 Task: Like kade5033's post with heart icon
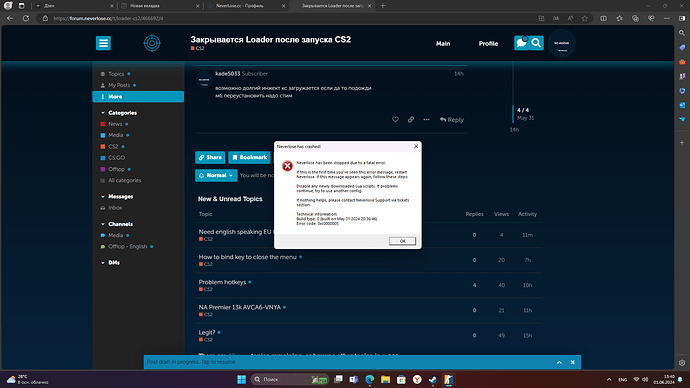pyautogui.click(x=395, y=120)
